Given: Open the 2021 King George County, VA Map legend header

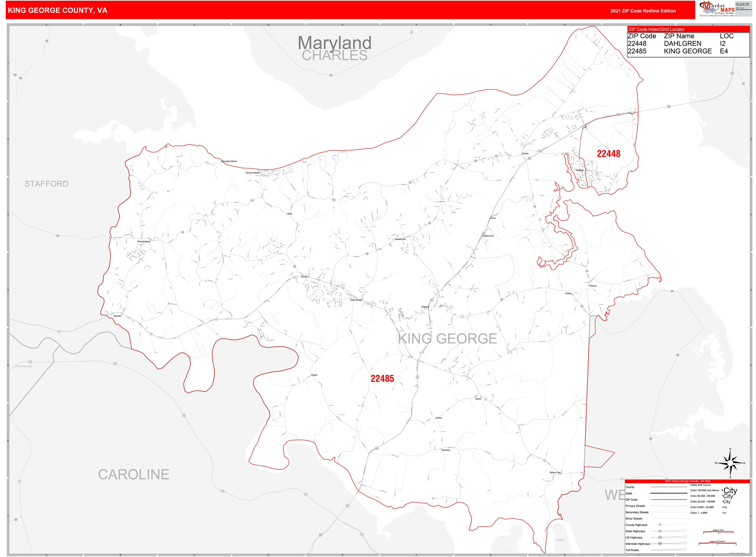Looking at the screenshot, I should pyautogui.click(x=688, y=481).
